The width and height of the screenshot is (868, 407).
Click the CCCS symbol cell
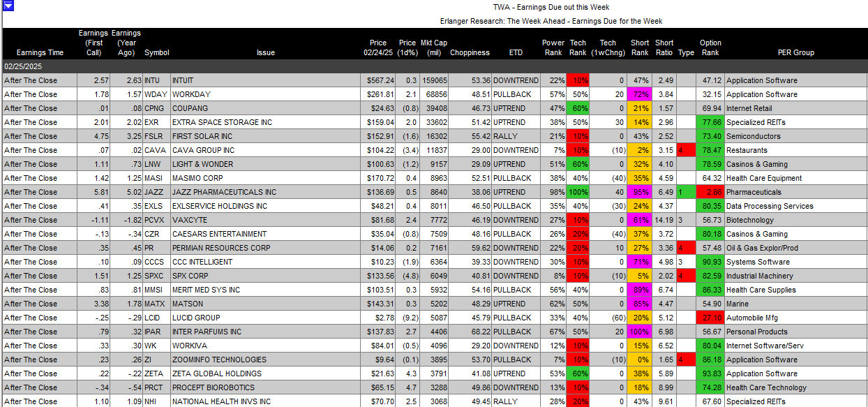pyautogui.click(x=156, y=262)
